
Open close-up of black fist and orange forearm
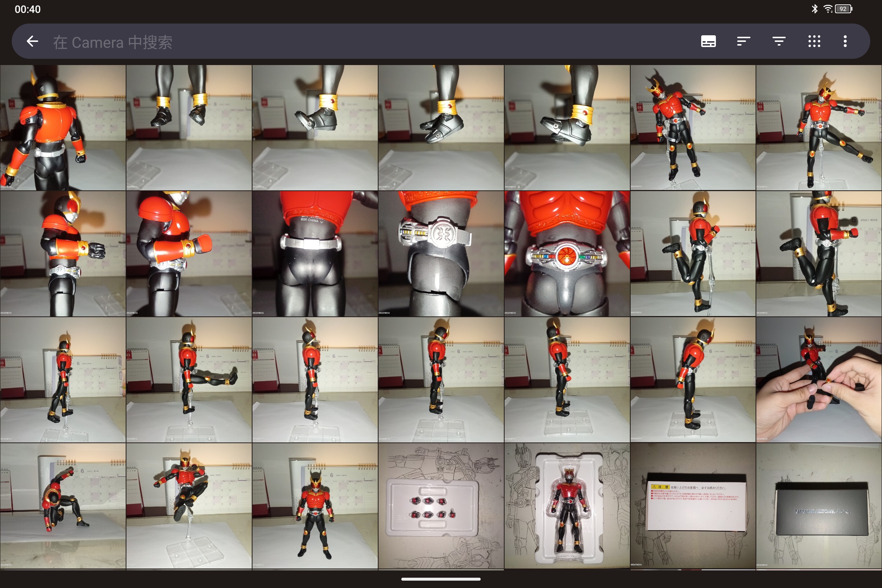(x=63, y=254)
